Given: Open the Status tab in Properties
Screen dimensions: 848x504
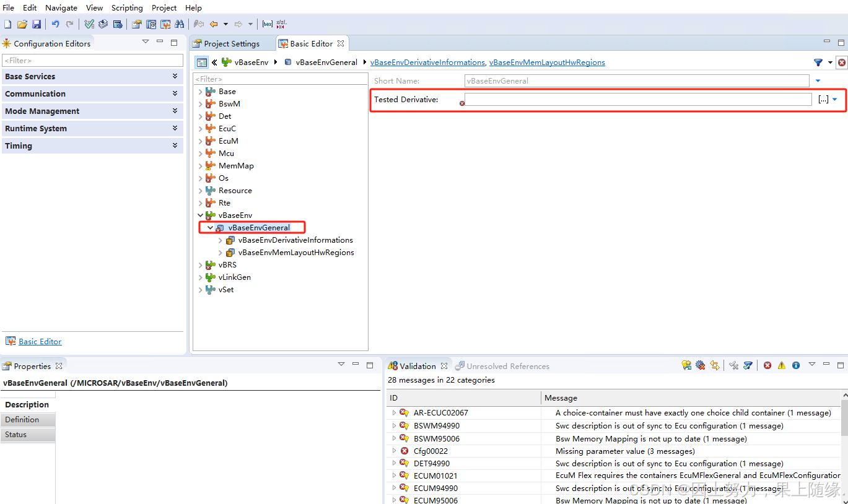Looking at the screenshot, I should pos(28,435).
